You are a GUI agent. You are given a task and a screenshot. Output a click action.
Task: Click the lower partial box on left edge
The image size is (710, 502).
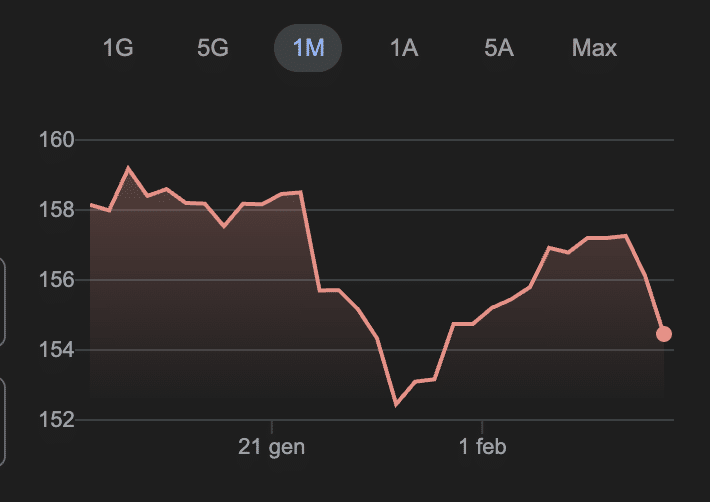coord(3,420)
